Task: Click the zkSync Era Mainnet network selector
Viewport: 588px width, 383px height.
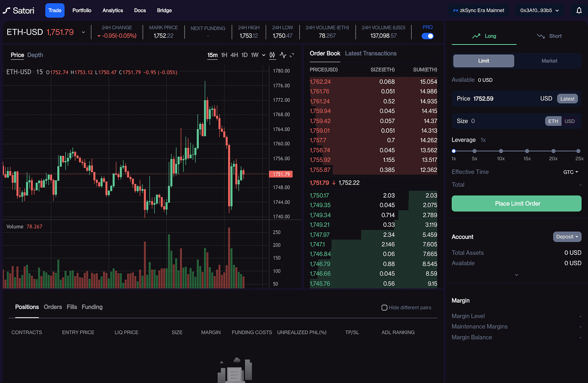Action: pyautogui.click(x=479, y=10)
